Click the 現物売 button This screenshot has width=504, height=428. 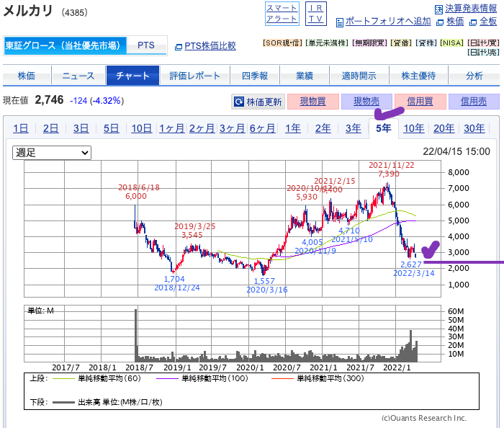click(366, 102)
